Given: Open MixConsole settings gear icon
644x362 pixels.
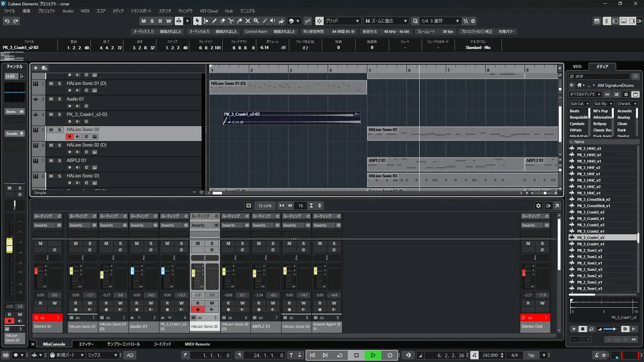Looking at the screenshot, I should click(538, 205).
